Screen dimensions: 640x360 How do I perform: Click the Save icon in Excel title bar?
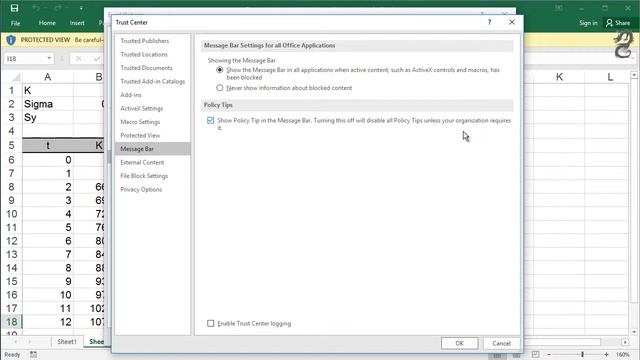(14, 8)
